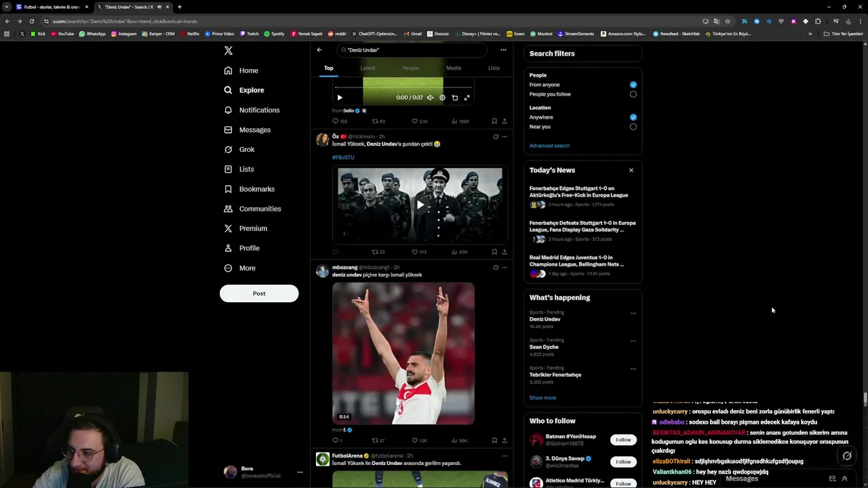Click the Premium X icon in sidebar
The image size is (868, 488).
[228, 228]
